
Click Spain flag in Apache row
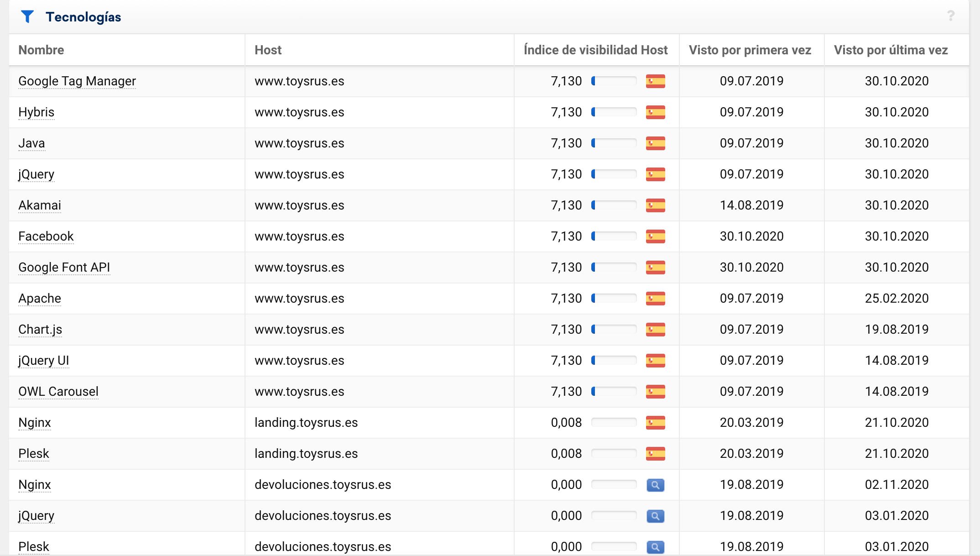pos(655,299)
